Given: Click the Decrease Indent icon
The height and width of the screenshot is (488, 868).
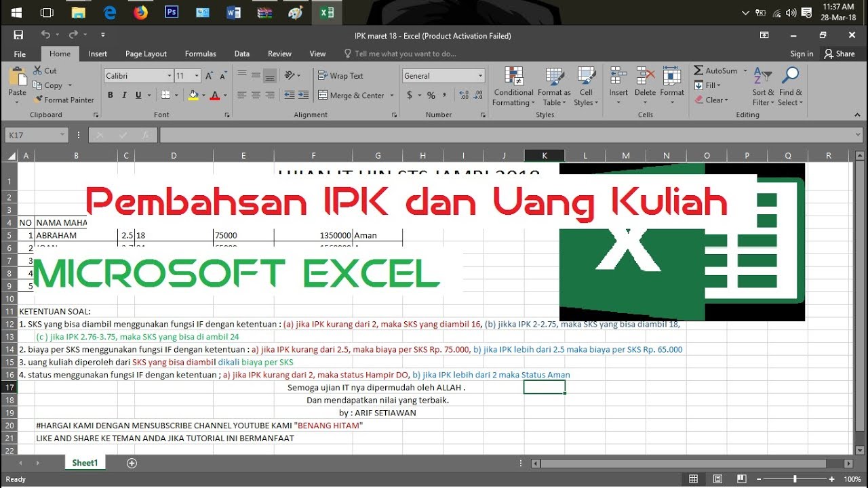Looking at the screenshot, I should pos(290,96).
